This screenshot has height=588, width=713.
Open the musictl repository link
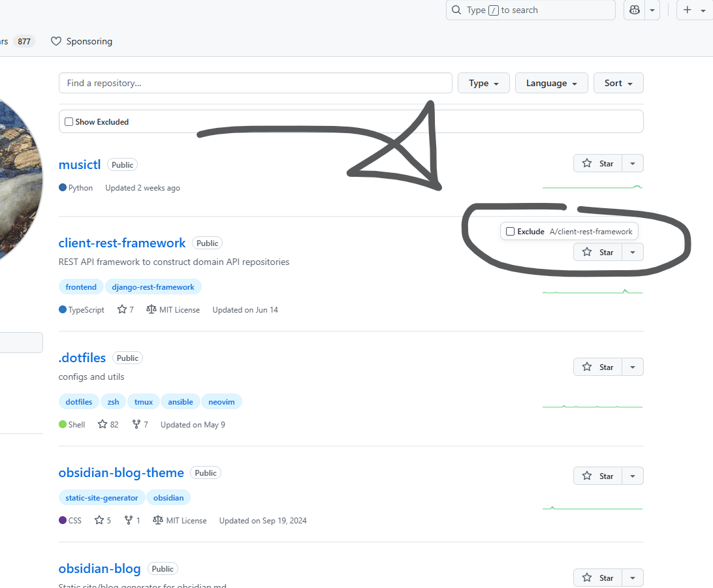(x=80, y=164)
